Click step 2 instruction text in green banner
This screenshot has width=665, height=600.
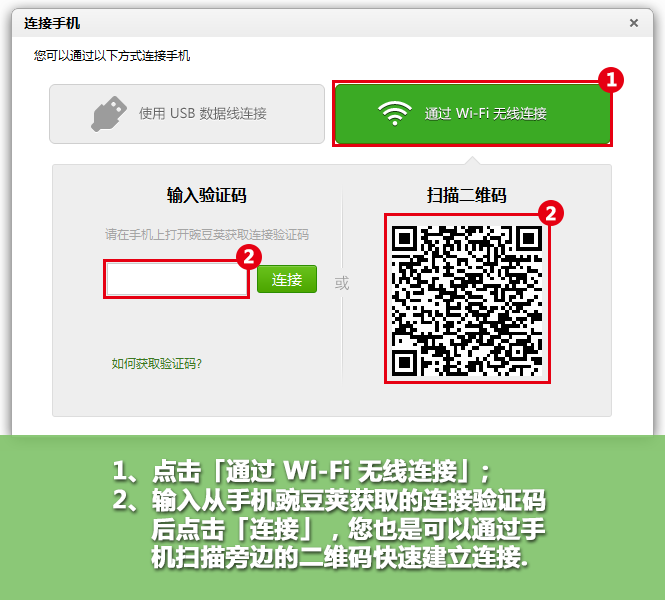[329, 529]
